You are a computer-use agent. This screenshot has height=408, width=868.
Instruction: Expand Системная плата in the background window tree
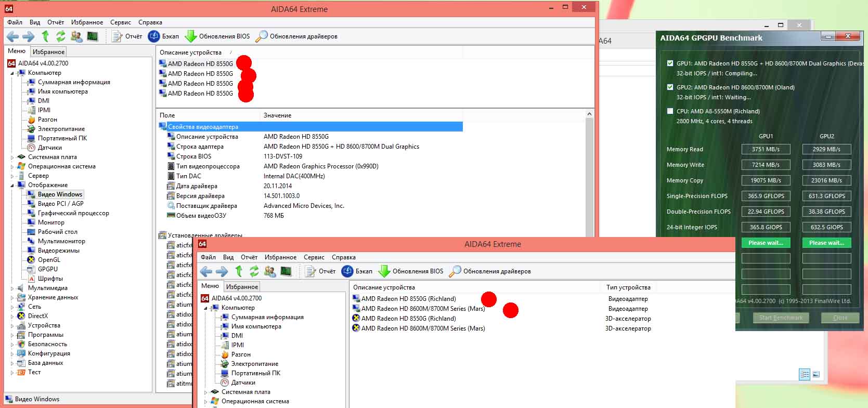coord(12,157)
